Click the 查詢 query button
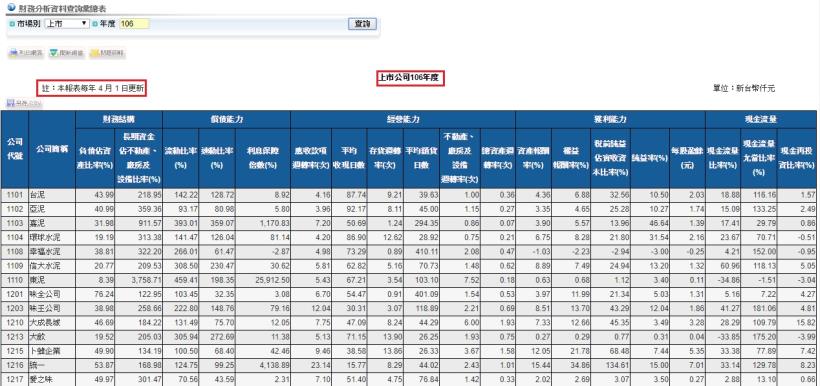The height and width of the screenshot is (386, 820). coord(362,24)
